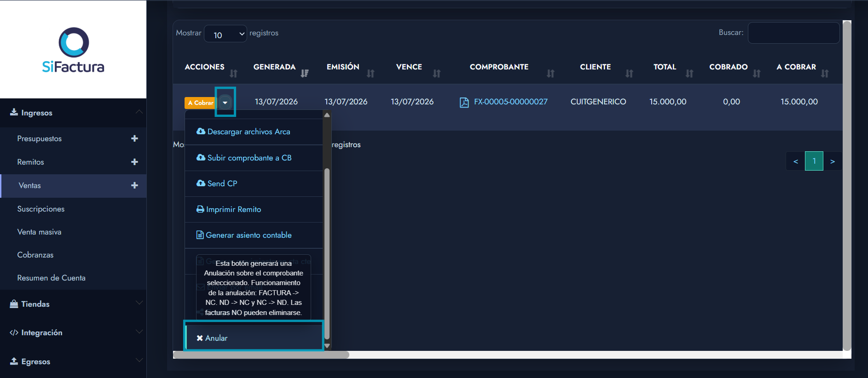This screenshot has height=378, width=868.
Task: Add a new Presupuesto with plus icon
Action: (134, 138)
